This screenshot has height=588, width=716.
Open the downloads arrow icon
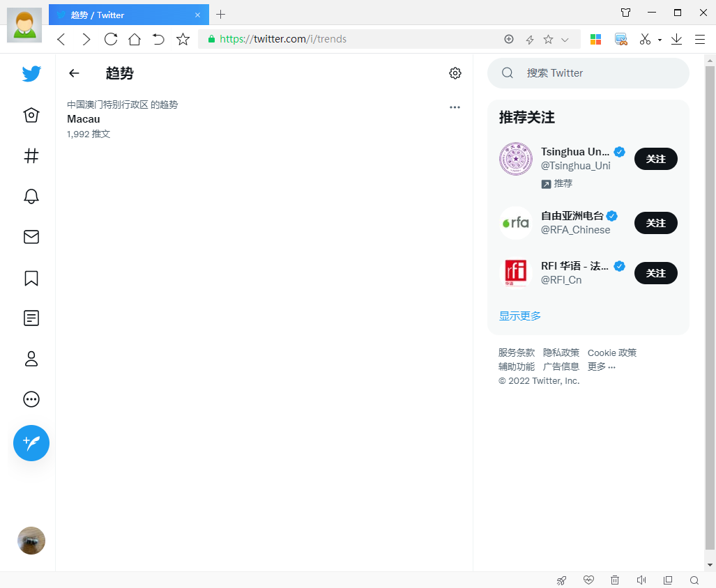pyautogui.click(x=676, y=39)
